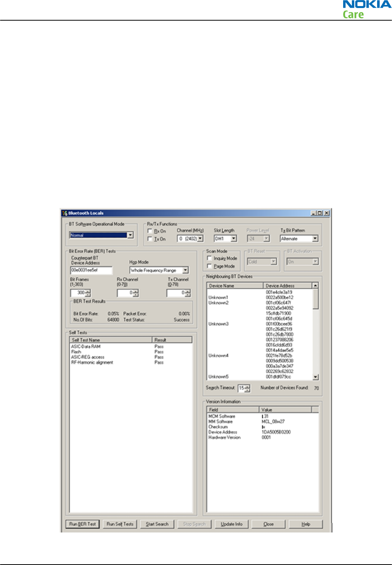Enable the Tx On checkbox
The width and height of the screenshot is (392, 565).
[x=150, y=239]
